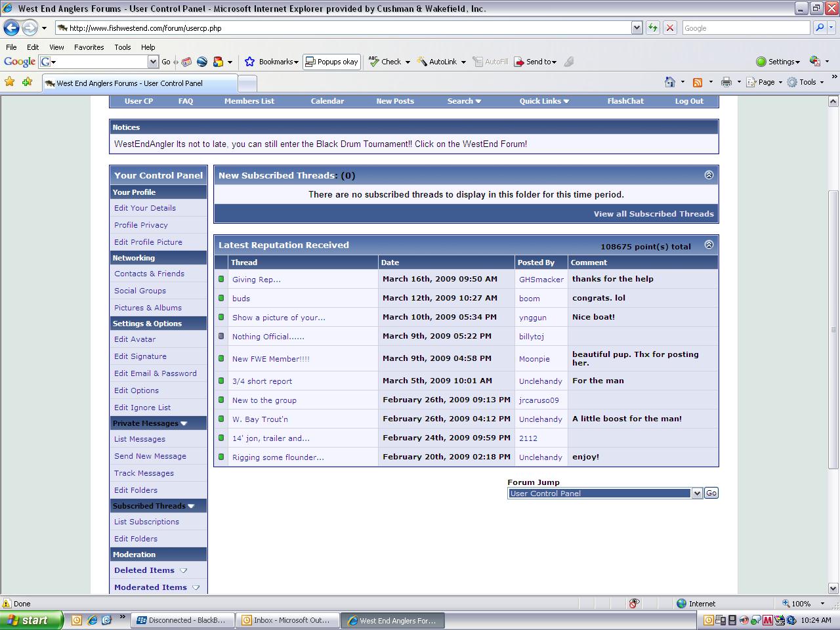Click the browser Back arrow button
840x630 pixels.
[x=11, y=28]
